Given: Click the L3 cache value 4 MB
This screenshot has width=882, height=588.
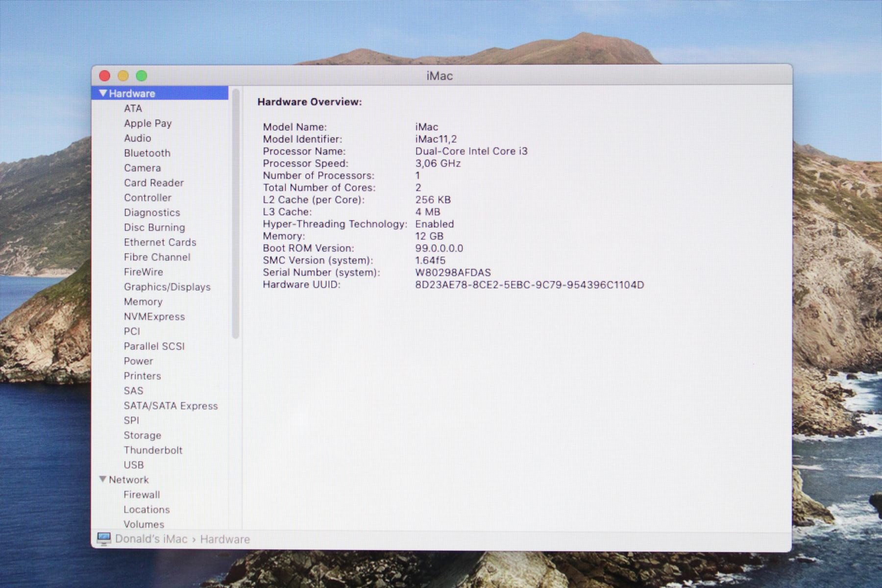Looking at the screenshot, I should coord(428,212).
